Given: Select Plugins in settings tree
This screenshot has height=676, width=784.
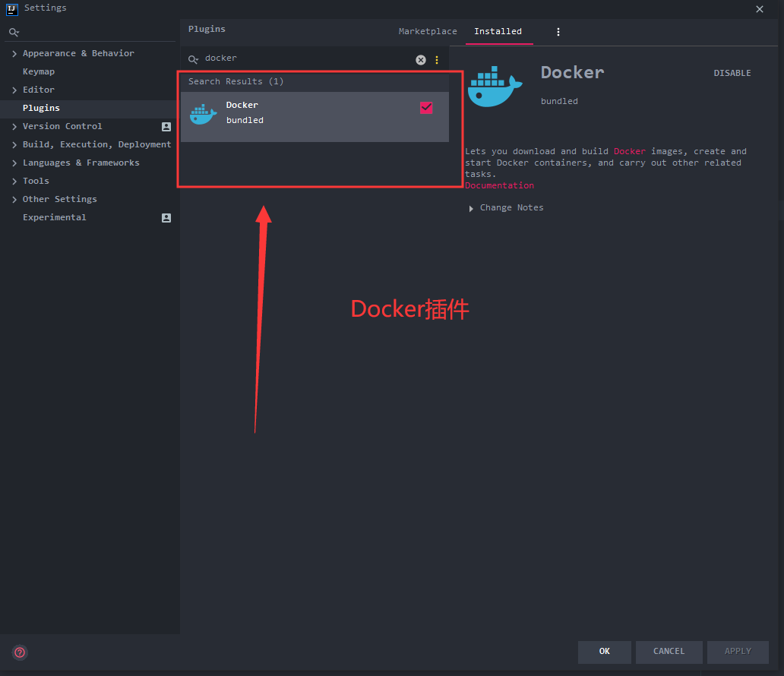Looking at the screenshot, I should [x=41, y=108].
